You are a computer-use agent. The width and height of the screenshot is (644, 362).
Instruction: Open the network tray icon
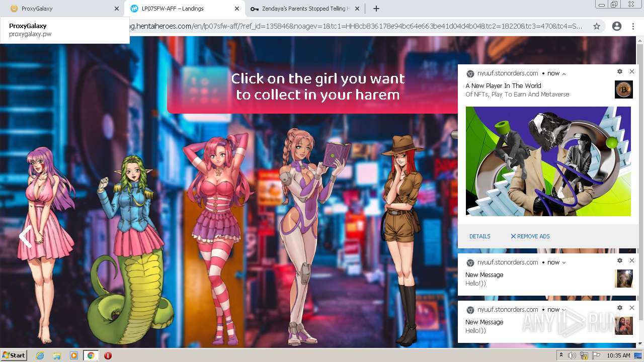(x=584, y=355)
